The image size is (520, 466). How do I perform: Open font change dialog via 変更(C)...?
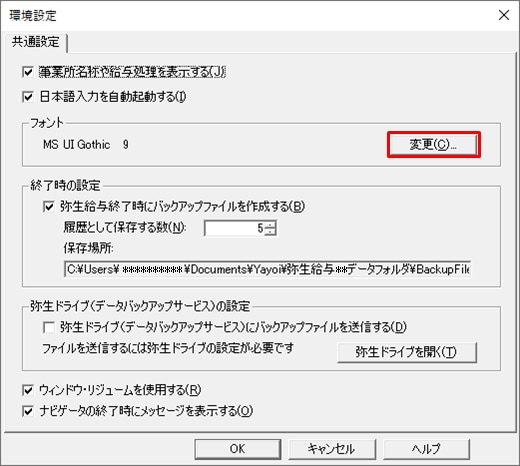[433, 144]
